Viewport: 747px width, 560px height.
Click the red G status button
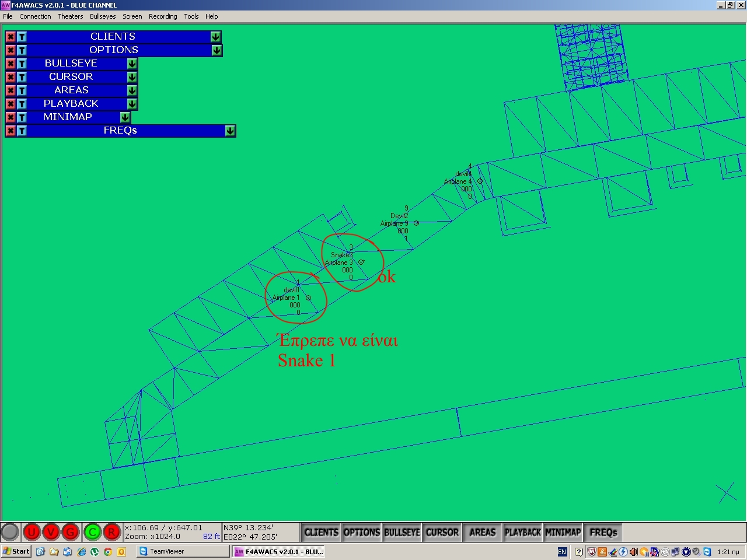coord(71,532)
